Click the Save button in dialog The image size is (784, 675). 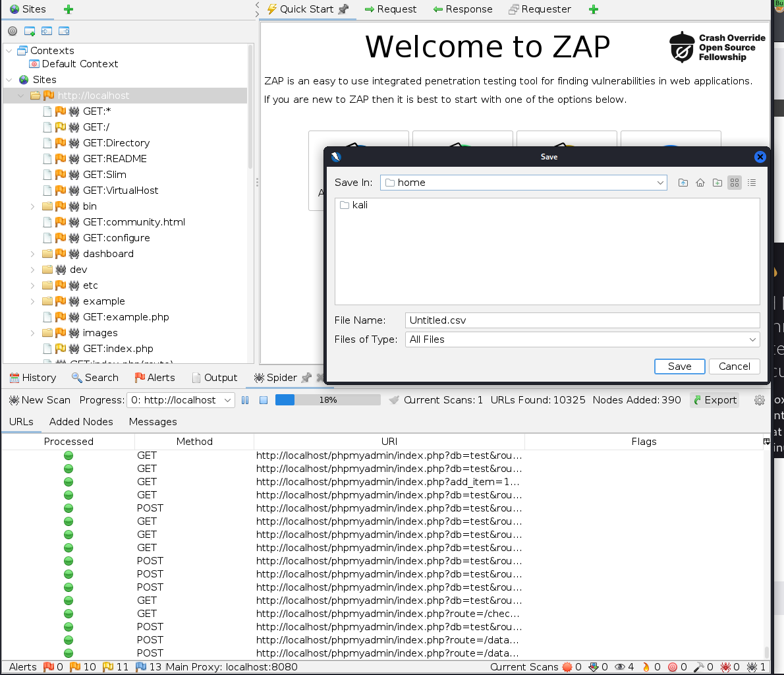click(x=679, y=367)
